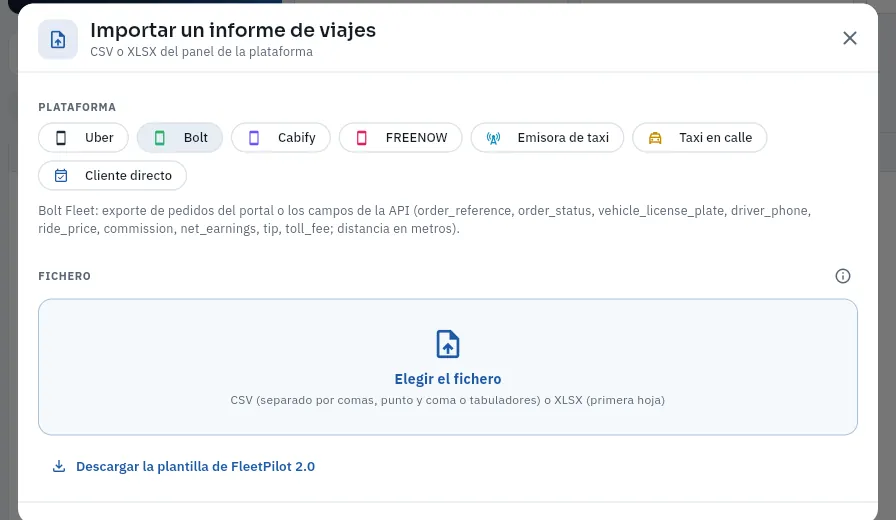Viewport: 896px width, 520px height.
Task: Click the PLATAFORMA section label
Action: pyautogui.click(x=77, y=107)
